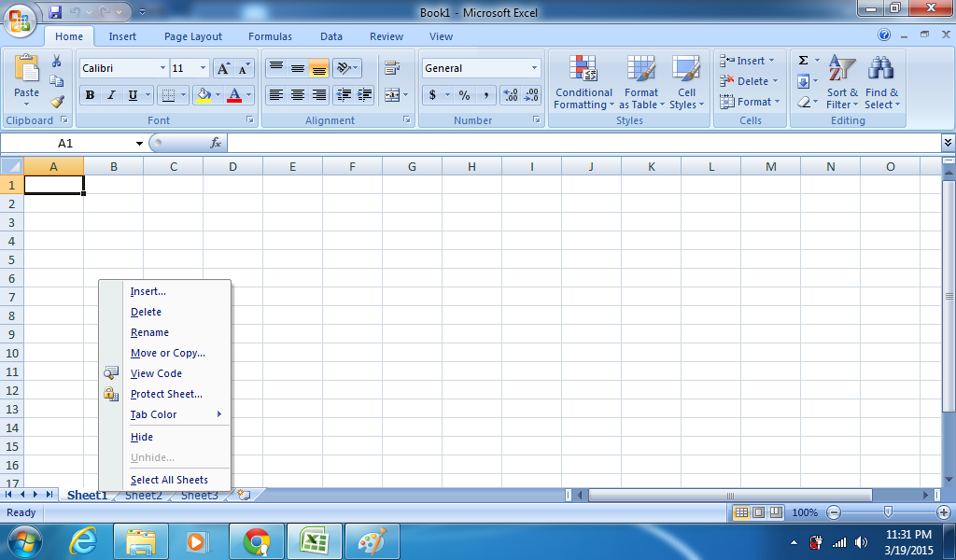
Task: Click the Clear eraser icon
Action: click(x=804, y=102)
